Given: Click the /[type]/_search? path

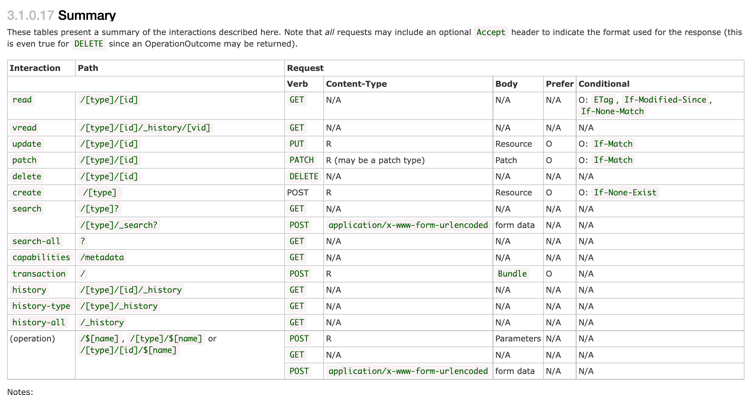Looking at the screenshot, I should [x=119, y=225].
